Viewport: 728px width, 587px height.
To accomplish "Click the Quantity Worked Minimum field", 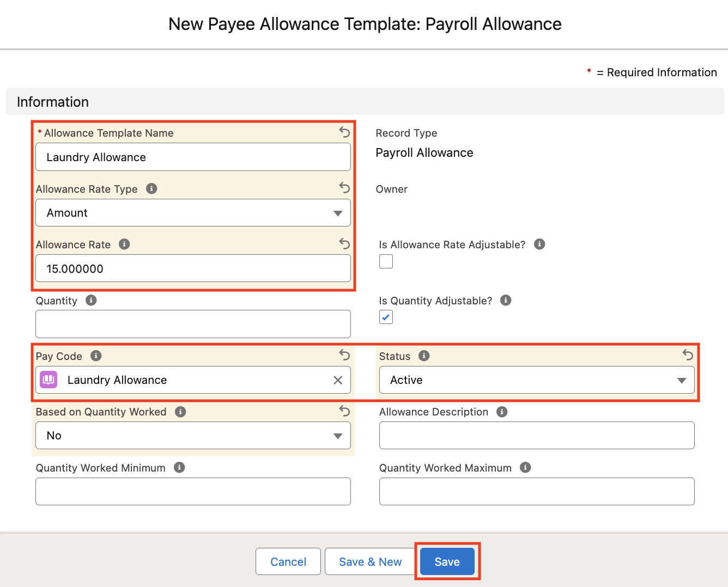I will click(x=193, y=491).
